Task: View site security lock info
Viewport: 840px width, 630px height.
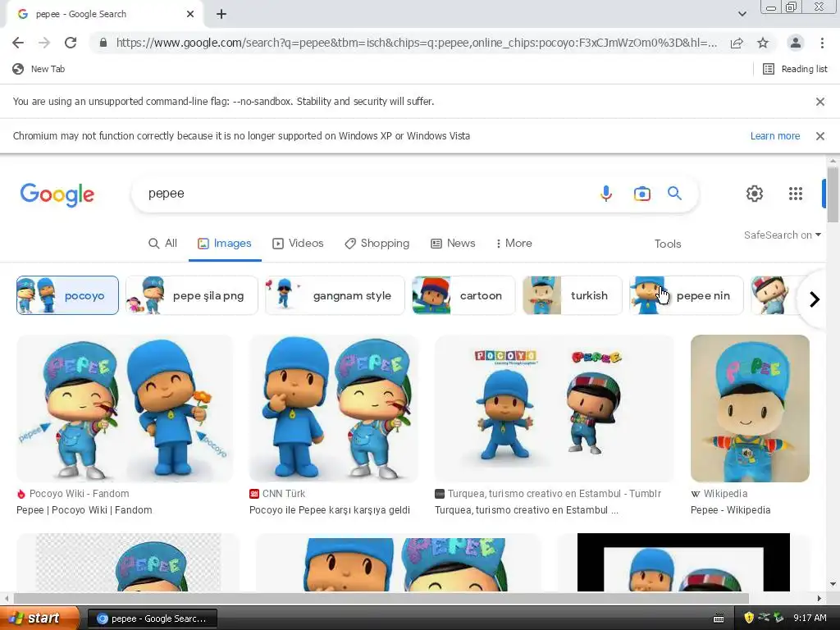Action: (x=103, y=43)
